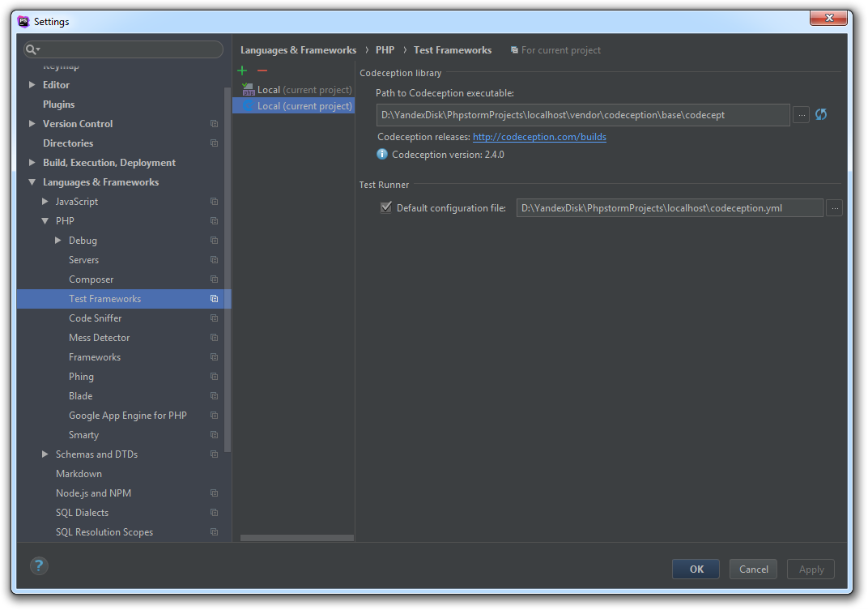
Task: Reload Codeception version info with refresh icon
Action: 821,115
